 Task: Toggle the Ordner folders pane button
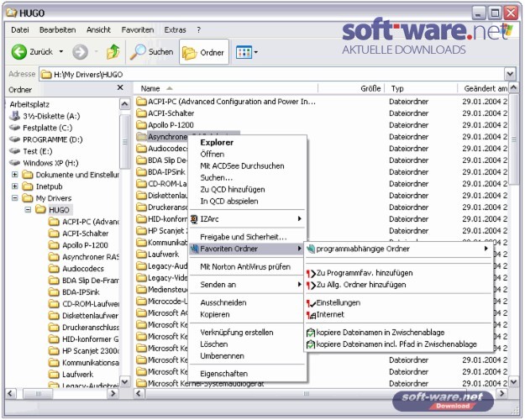[x=204, y=52]
